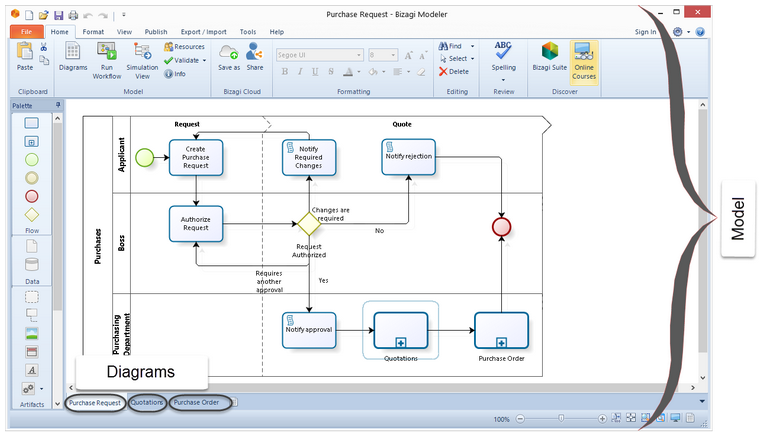This screenshot has height=436, width=760.
Task: Select the red End event in Palette
Action: pyautogui.click(x=32, y=196)
